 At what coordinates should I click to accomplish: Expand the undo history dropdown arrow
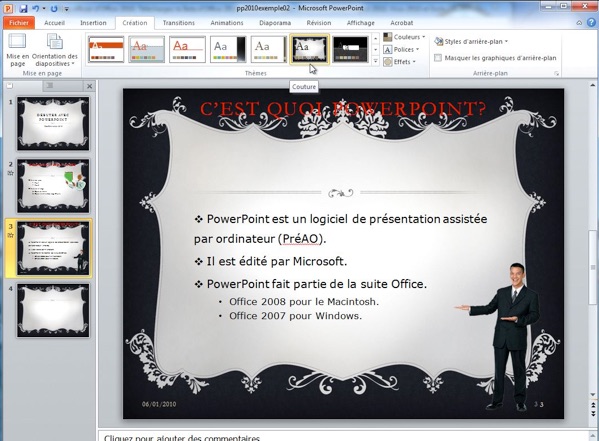point(44,8)
